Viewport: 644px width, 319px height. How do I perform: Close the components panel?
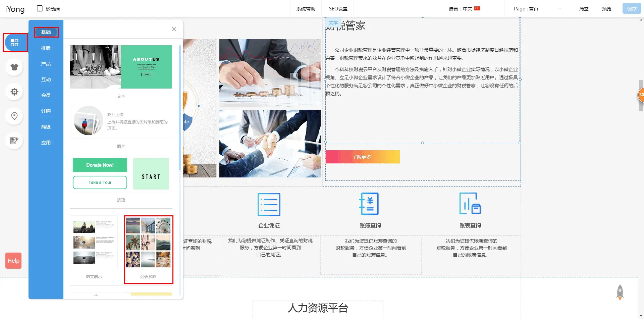tap(174, 29)
